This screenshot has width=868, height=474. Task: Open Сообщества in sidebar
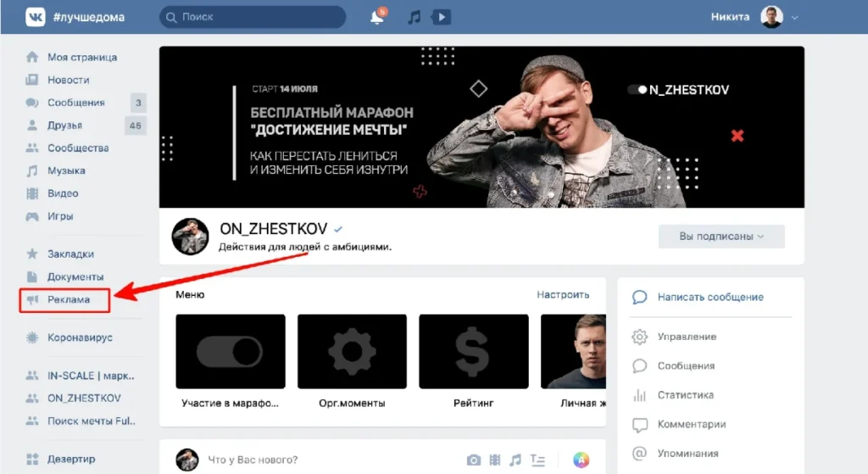78,148
